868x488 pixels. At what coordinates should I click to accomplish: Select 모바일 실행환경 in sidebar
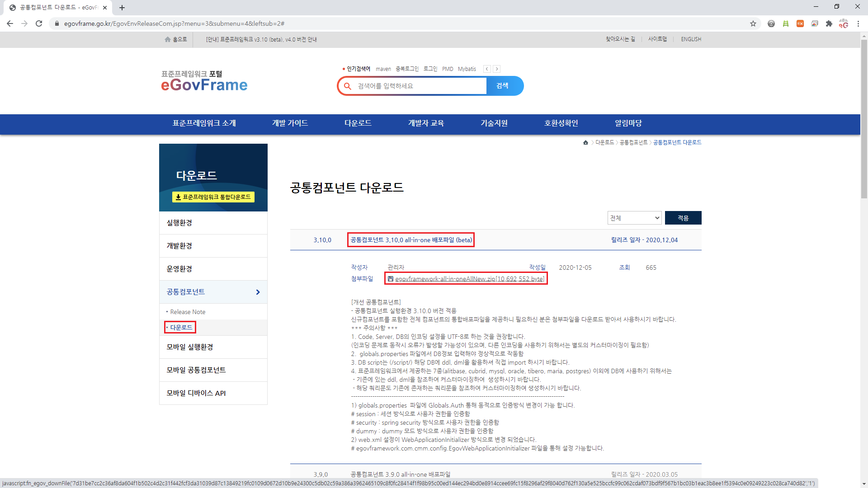click(x=190, y=347)
